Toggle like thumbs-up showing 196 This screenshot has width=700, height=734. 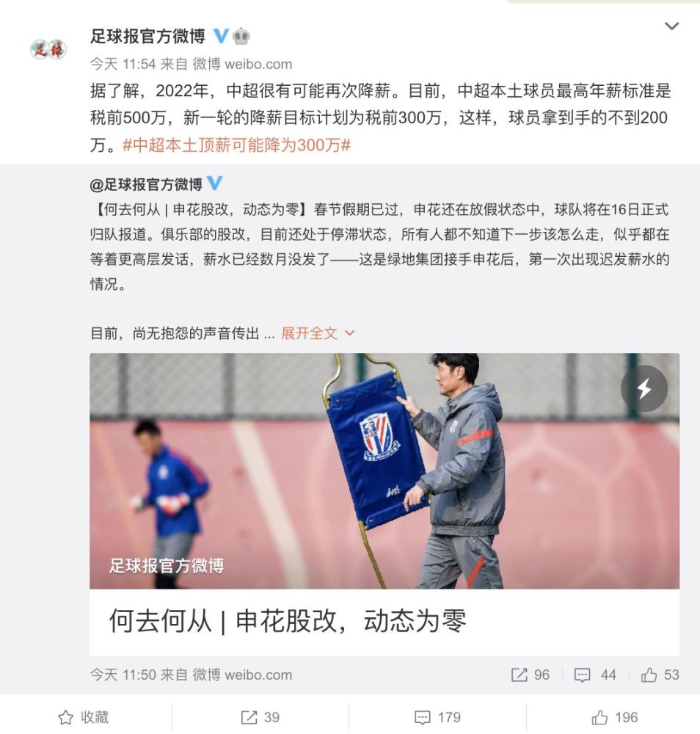click(614, 717)
